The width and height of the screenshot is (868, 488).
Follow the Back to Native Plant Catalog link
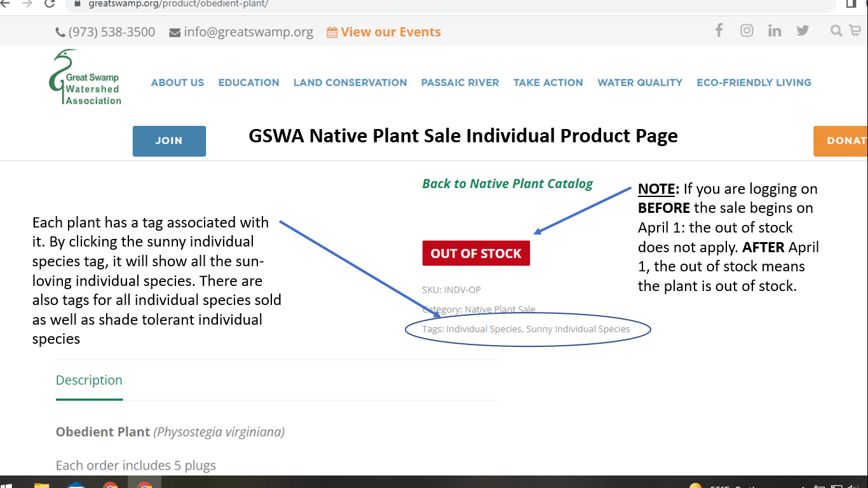pos(507,184)
